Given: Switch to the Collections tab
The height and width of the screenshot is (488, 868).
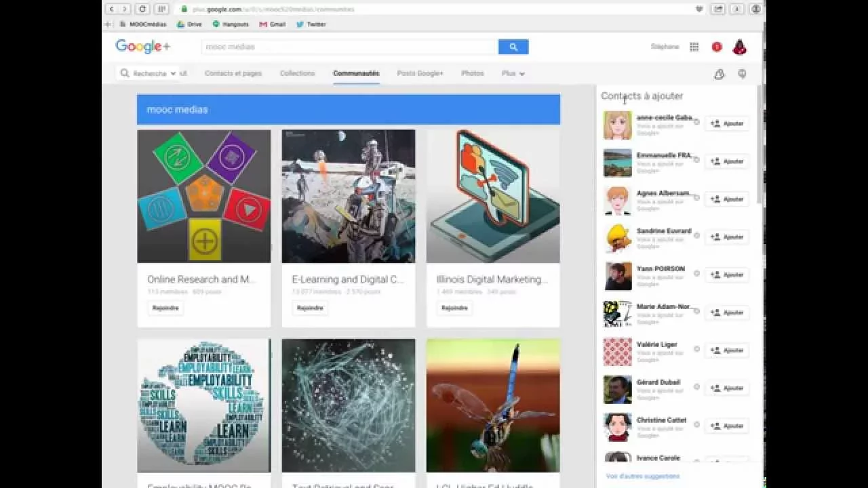Looking at the screenshot, I should [298, 73].
